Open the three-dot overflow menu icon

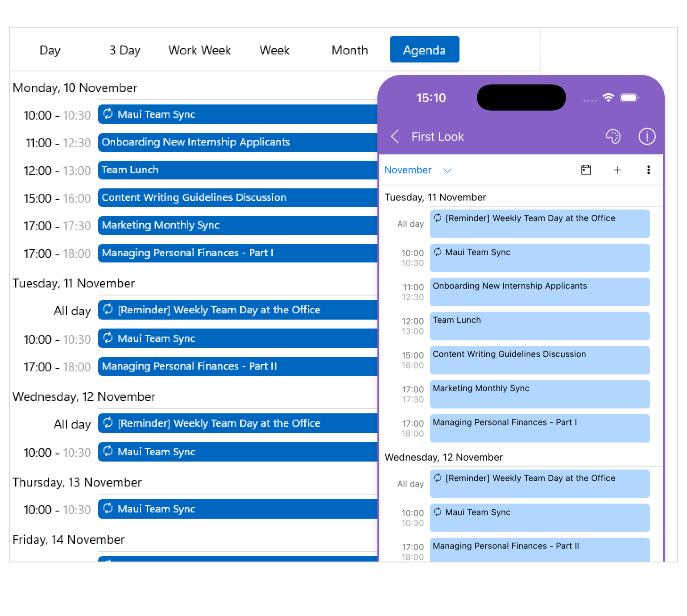click(x=649, y=170)
